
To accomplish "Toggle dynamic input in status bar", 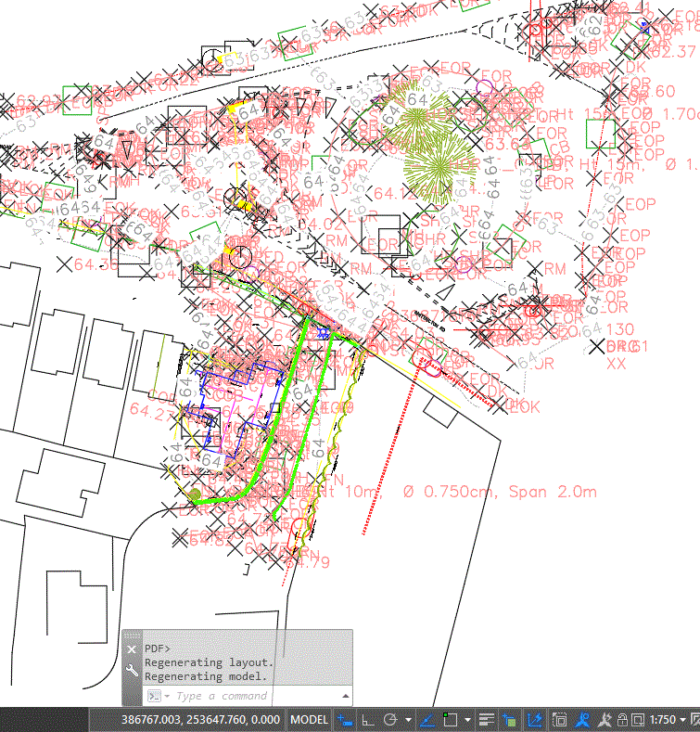I will (345, 719).
